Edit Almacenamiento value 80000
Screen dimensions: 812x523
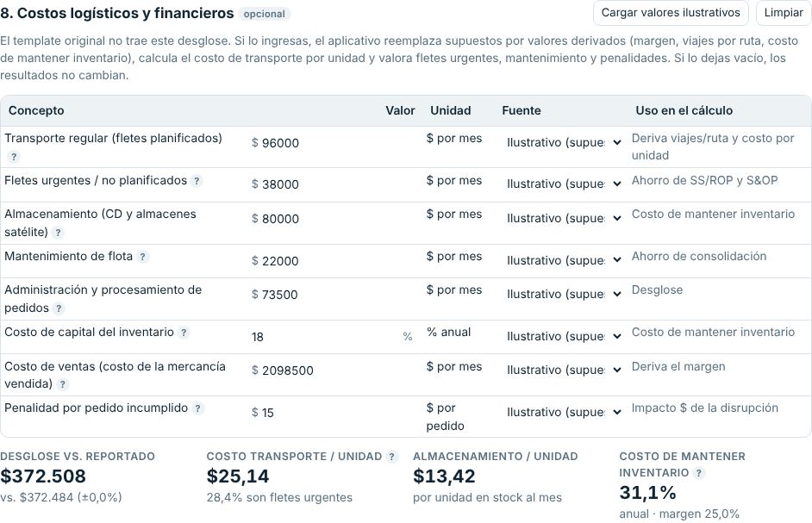pos(331,219)
